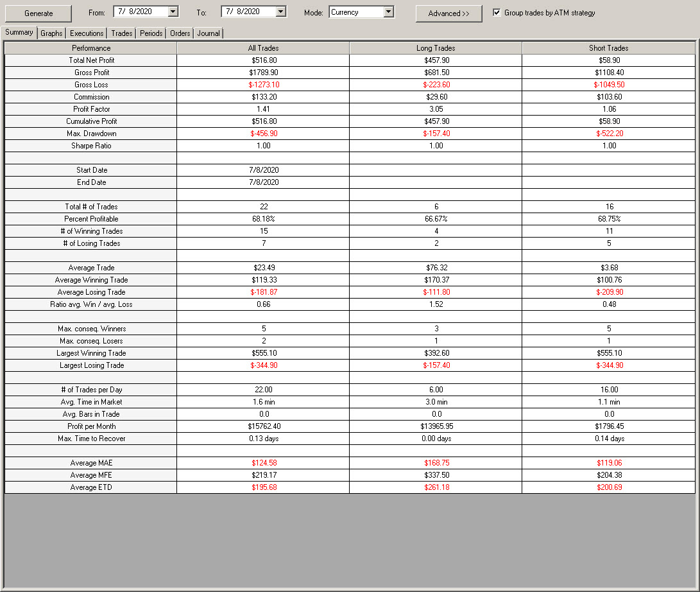Select the End Date row label
The height and width of the screenshot is (592, 700).
(x=91, y=182)
